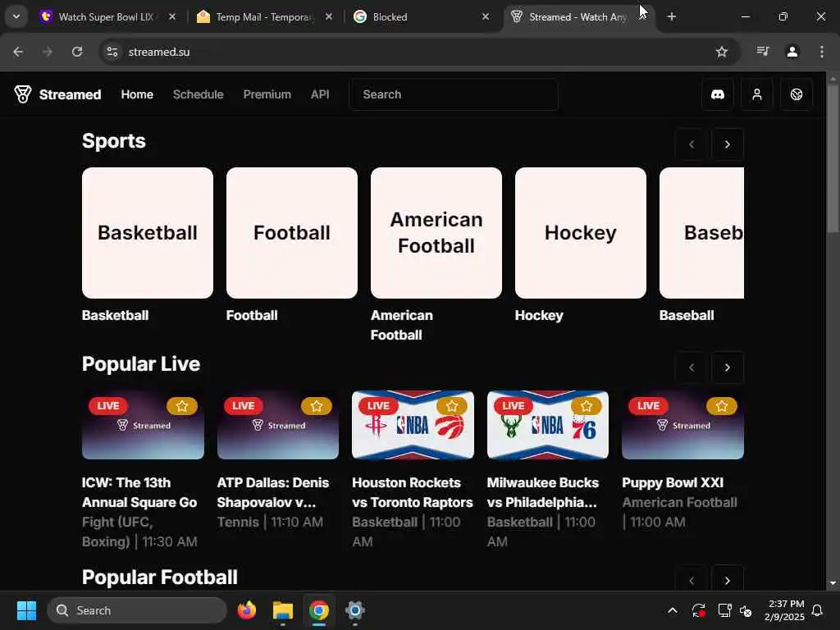Open the Chrome media control icon

762,52
